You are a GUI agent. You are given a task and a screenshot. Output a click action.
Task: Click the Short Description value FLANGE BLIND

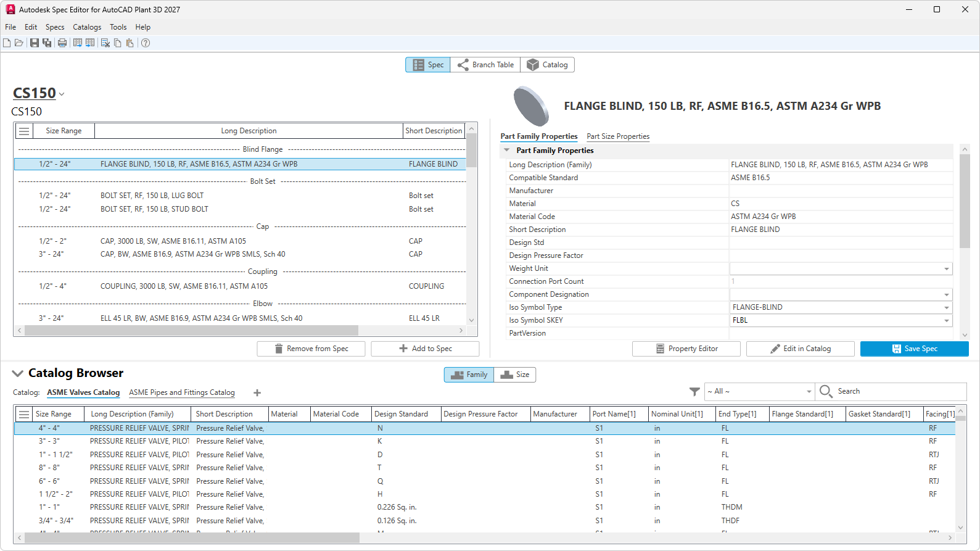[x=756, y=230]
